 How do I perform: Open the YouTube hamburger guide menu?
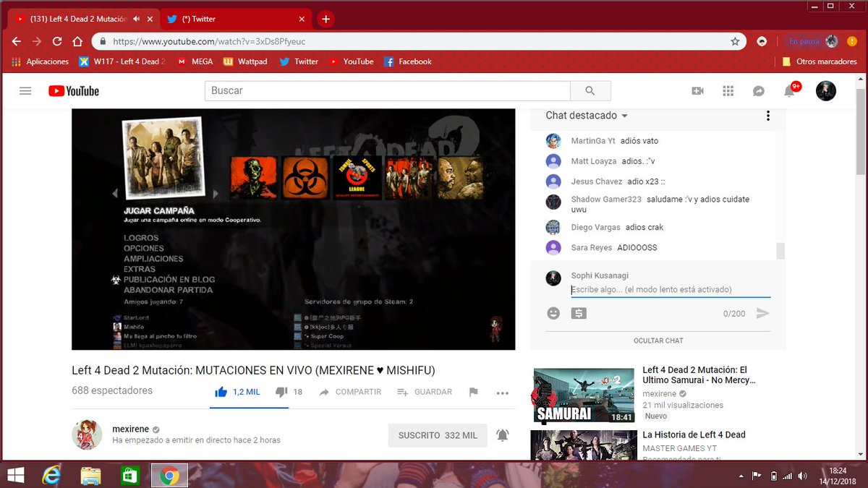click(x=25, y=91)
